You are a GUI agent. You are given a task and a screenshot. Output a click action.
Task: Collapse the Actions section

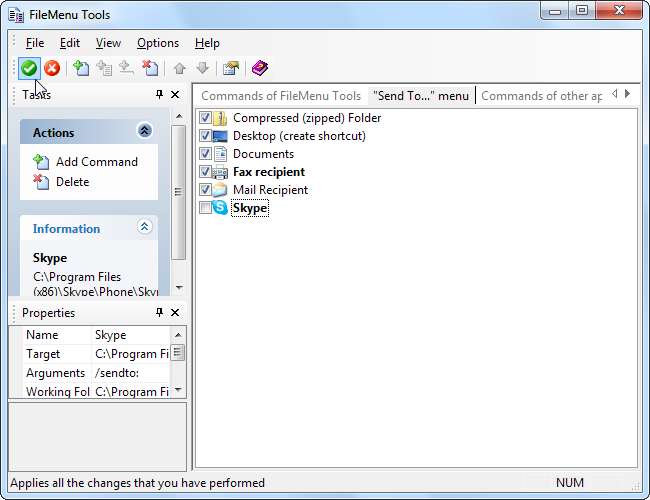(x=144, y=131)
